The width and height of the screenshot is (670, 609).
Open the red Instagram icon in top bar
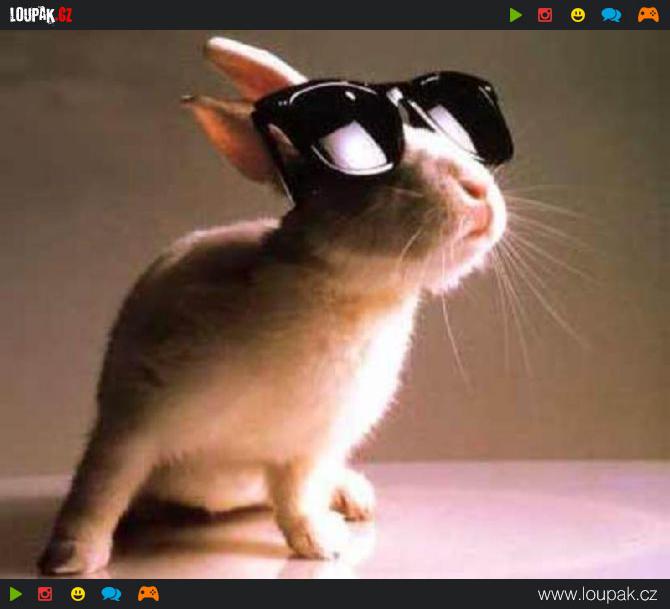click(x=545, y=15)
